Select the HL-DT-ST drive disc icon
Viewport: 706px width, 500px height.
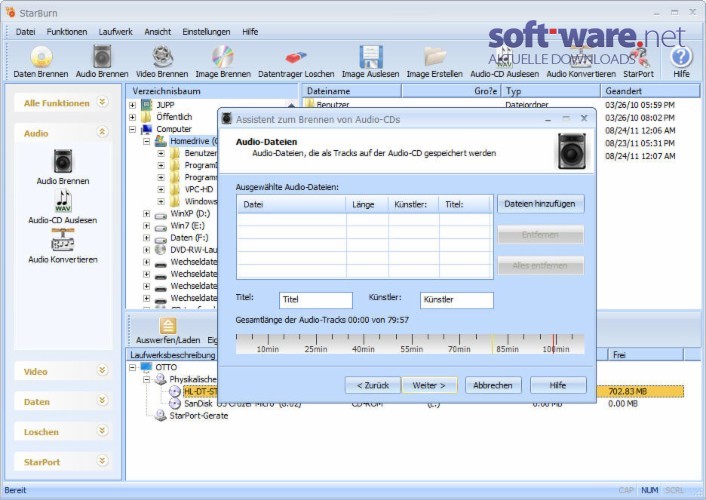pos(175,391)
